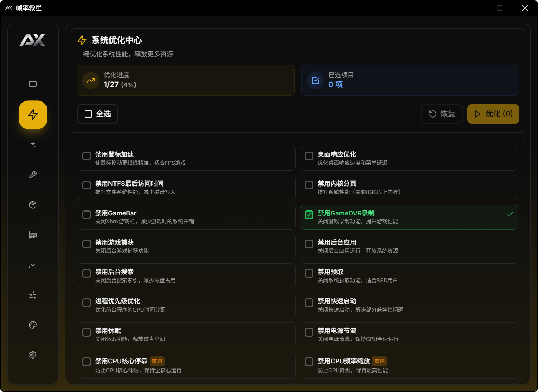The width and height of the screenshot is (538, 392).
Task: Select the 禁用快速启动 option card
Action: pyautogui.click(x=409, y=305)
